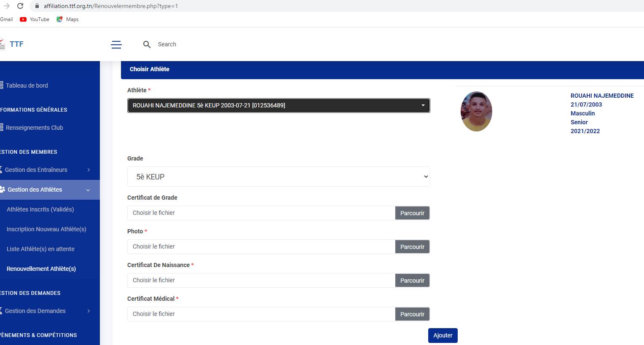Click the search magnifier icon
The width and height of the screenshot is (644, 345).
[x=147, y=45]
